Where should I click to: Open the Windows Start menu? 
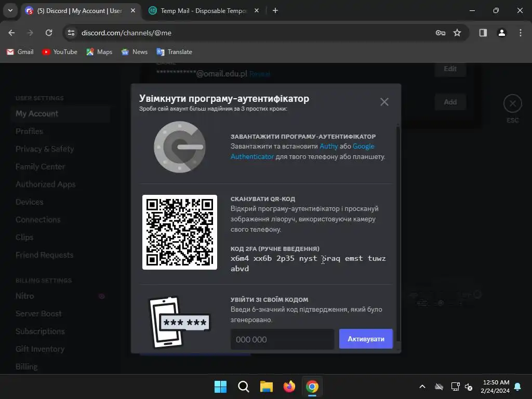click(220, 387)
